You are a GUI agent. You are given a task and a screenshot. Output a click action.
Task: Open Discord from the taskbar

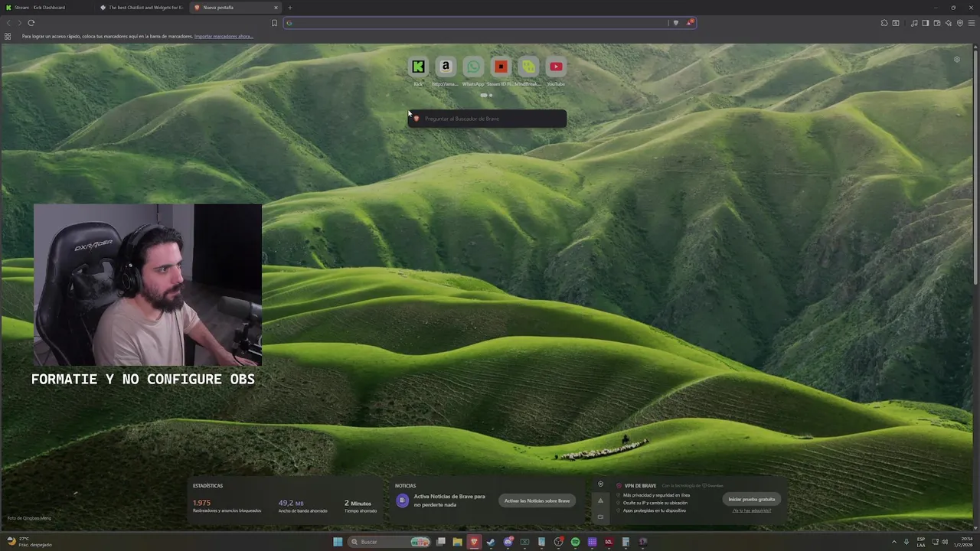(x=508, y=542)
